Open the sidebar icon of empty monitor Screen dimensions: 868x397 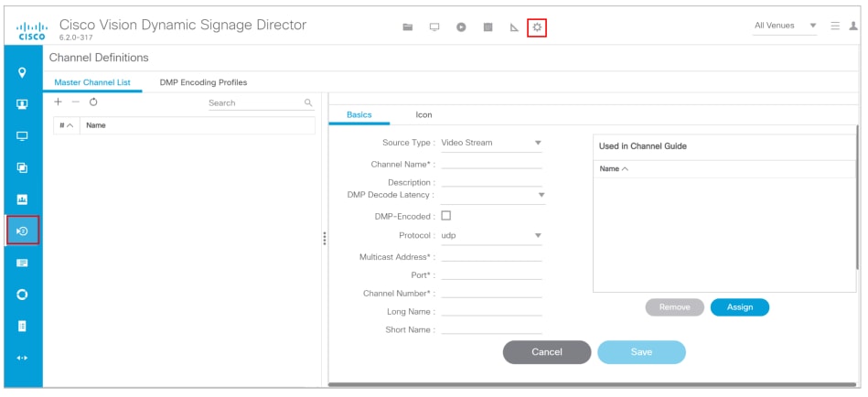pyautogui.click(x=22, y=135)
